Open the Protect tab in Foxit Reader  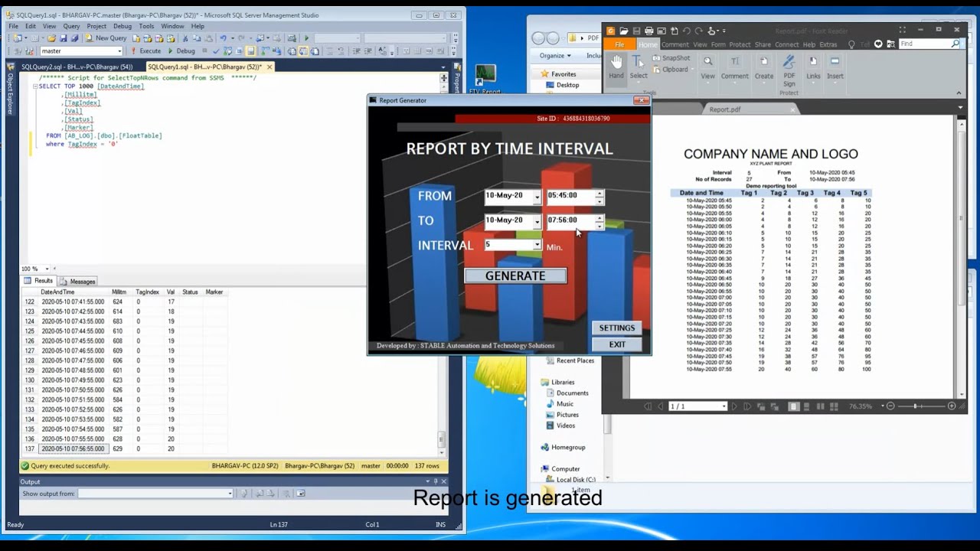pos(740,44)
